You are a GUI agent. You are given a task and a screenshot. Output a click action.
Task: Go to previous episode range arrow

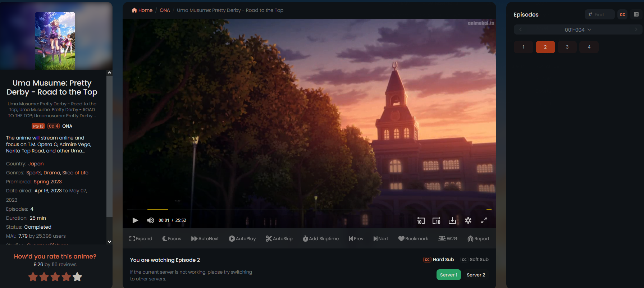pos(520,30)
